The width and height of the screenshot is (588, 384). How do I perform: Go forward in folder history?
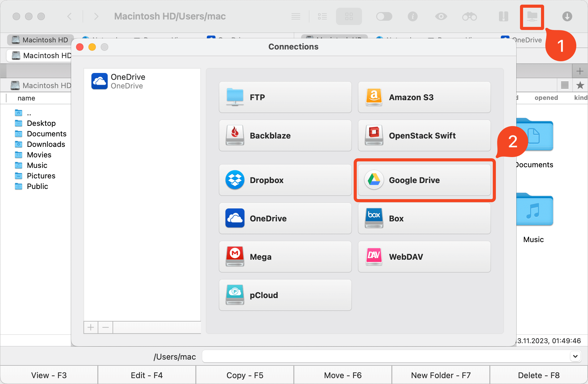point(96,16)
